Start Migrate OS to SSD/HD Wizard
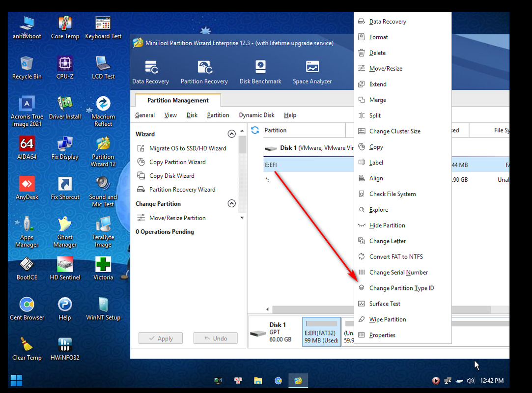532x393 pixels. [182, 148]
